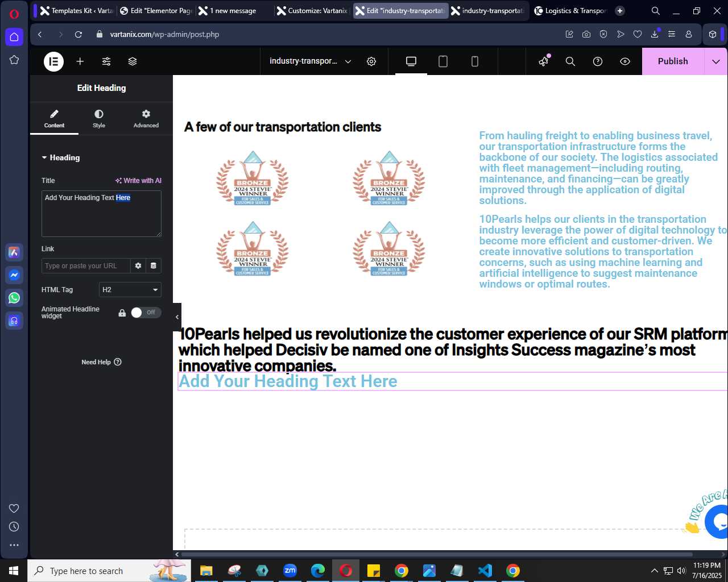
Task: Switch to the Style tab
Action: point(99,119)
